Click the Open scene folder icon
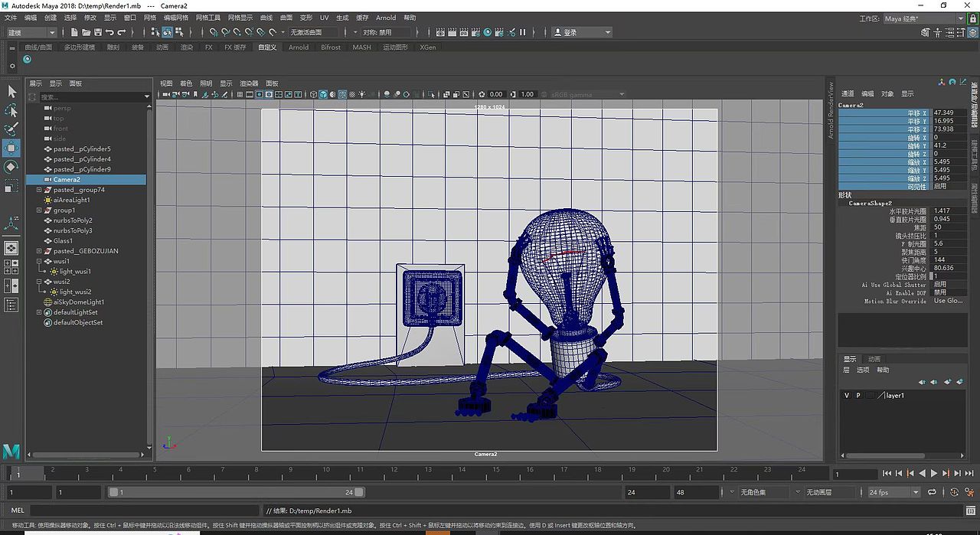The width and height of the screenshot is (980, 535). coord(86,32)
